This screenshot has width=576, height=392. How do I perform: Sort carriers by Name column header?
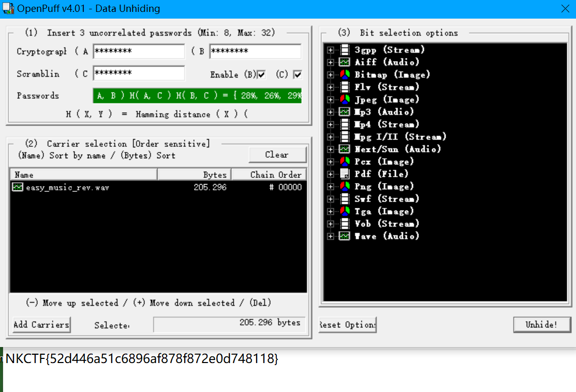tap(84, 175)
